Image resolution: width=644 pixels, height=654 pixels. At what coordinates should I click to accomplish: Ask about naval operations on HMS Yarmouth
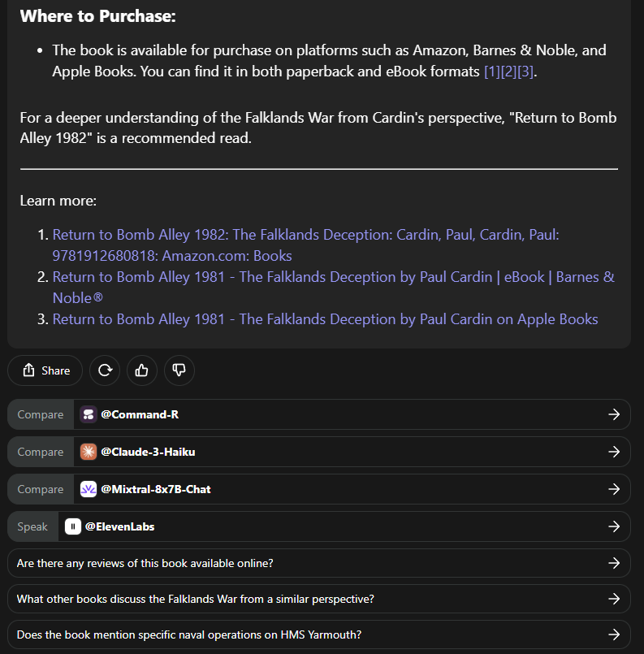pyautogui.click(x=318, y=635)
